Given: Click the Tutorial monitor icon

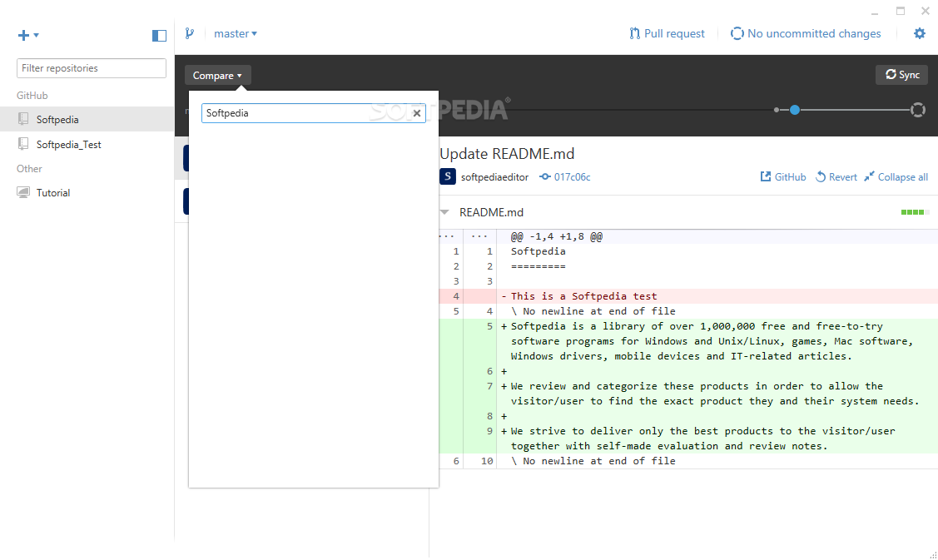Looking at the screenshot, I should click(23, 193).
